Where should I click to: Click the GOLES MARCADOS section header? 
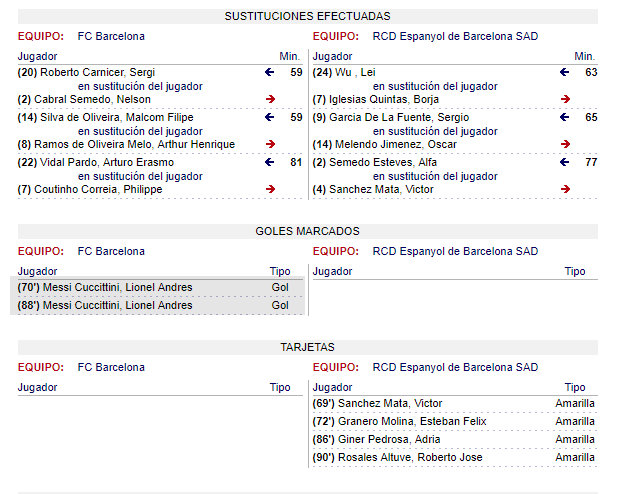click(308, 231)
